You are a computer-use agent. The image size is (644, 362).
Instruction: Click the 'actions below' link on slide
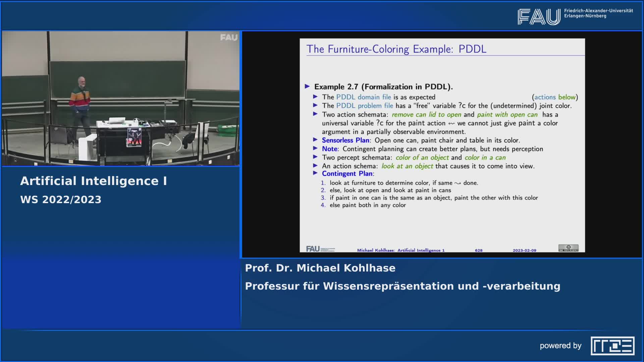[x=555, y=97]
